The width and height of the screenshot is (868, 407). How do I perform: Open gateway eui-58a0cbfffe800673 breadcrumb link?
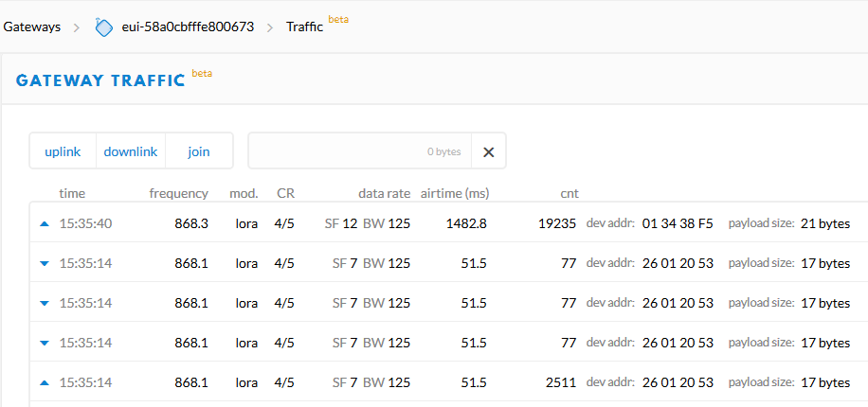pos(188,27)
